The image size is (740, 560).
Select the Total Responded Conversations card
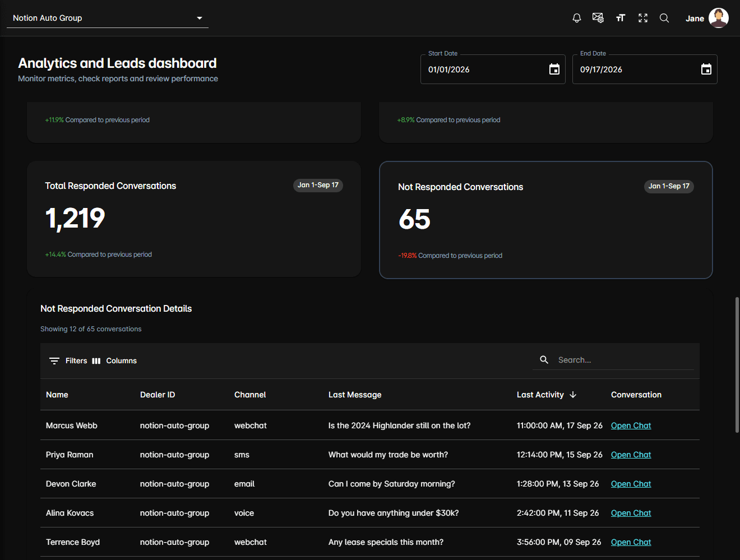tap(194, 219)
